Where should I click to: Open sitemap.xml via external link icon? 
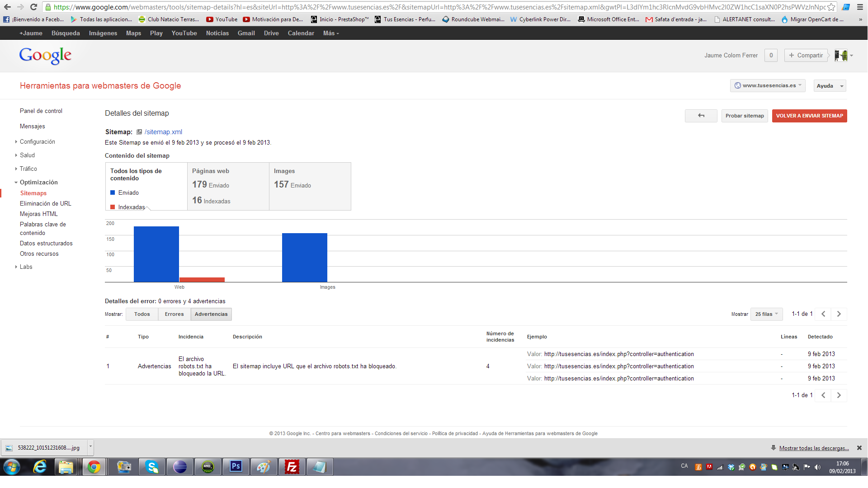point(139,132)
